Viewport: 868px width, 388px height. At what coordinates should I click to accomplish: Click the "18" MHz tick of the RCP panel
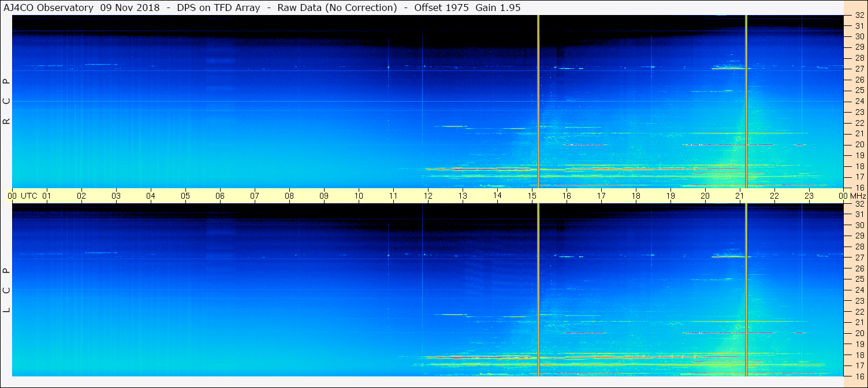pos(860,166)
